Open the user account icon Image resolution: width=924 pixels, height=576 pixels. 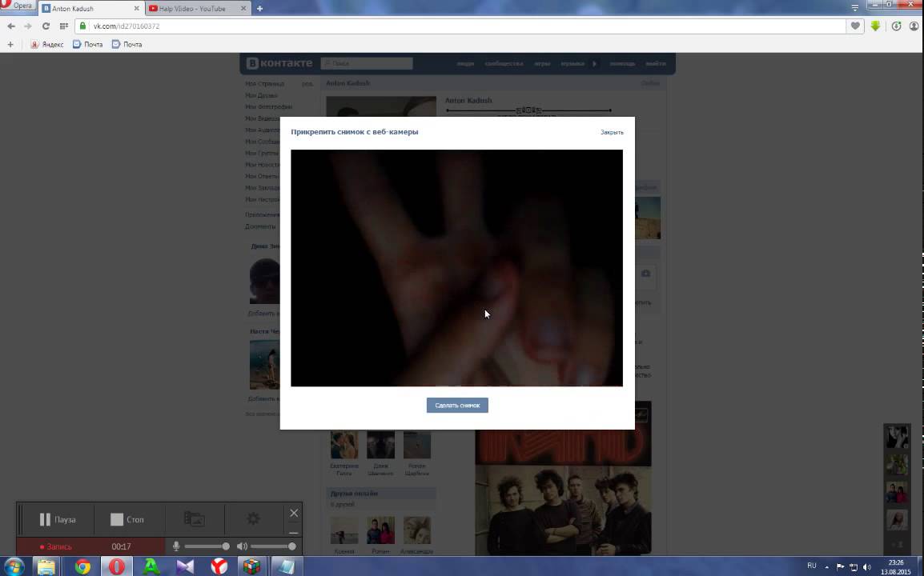[914, 26]
